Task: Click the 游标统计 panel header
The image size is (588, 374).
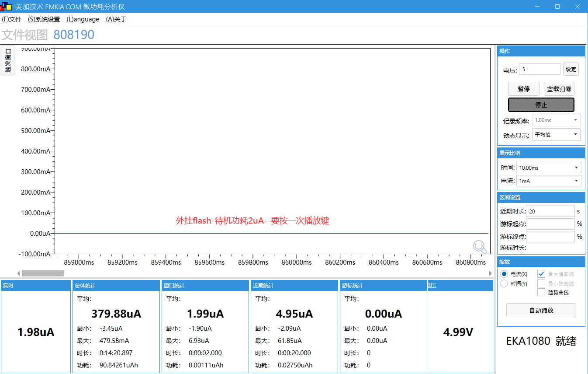Action: [383, 286]
